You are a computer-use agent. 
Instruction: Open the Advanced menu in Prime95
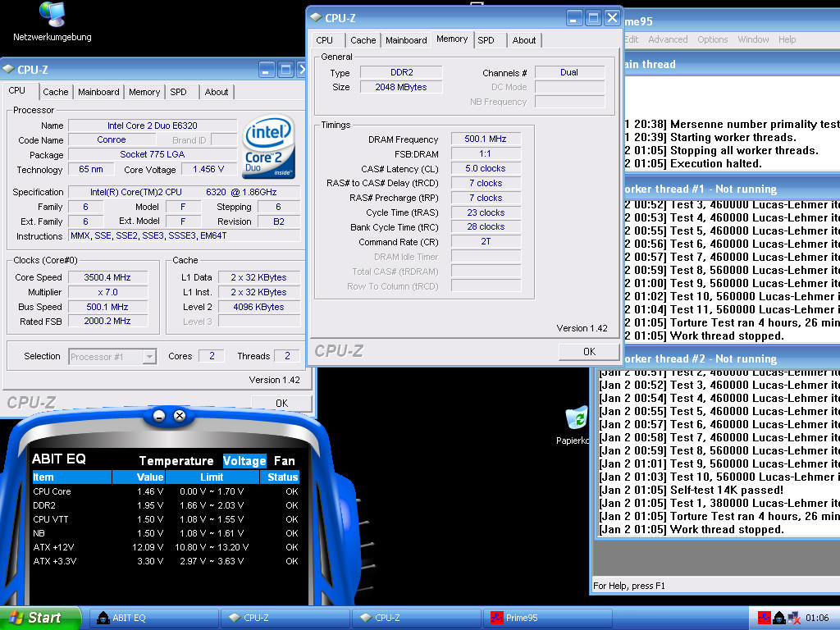[668, 39]
